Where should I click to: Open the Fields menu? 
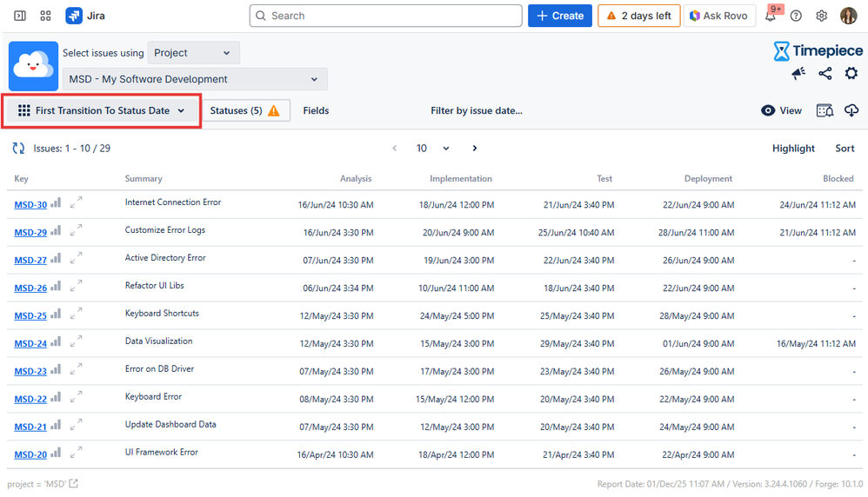point(316,110)
